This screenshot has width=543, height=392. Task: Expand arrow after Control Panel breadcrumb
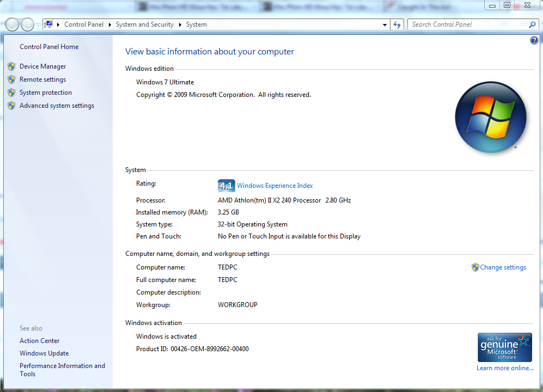[x=110, y=24]
